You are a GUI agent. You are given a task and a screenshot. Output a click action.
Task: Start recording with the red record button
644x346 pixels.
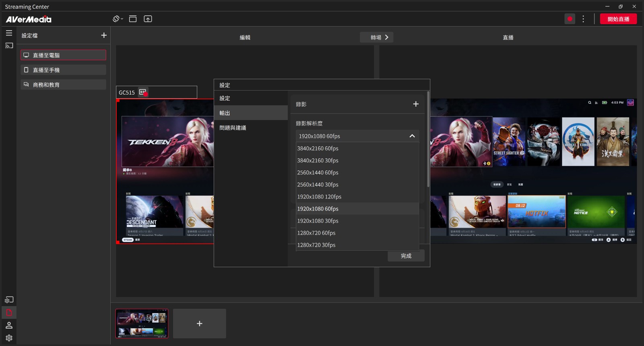coord(570,19)
